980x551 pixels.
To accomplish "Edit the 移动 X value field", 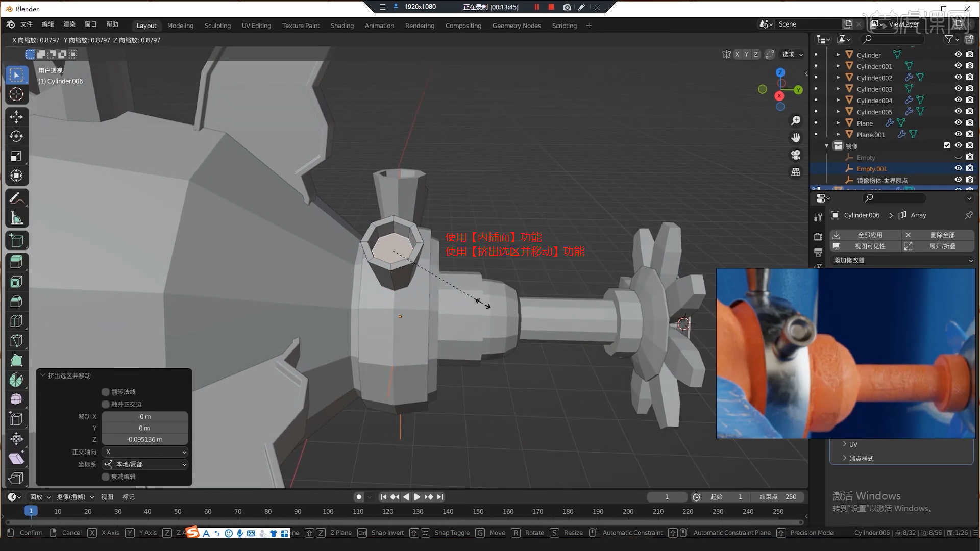I will coord(144,416).
